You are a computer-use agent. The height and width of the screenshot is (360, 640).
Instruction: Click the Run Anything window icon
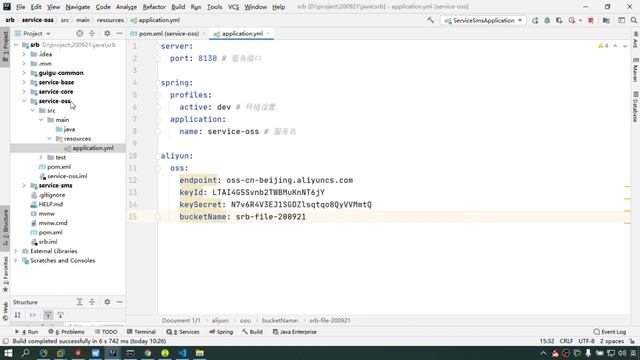click(621, 20)
